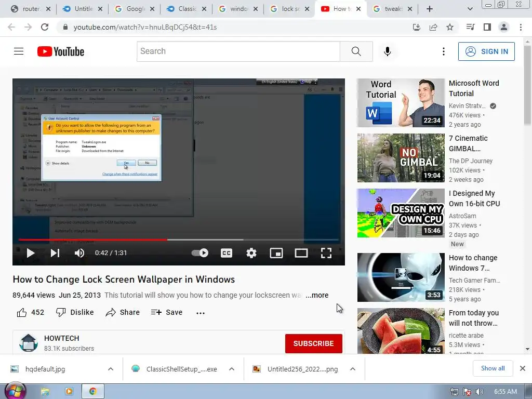Dislike the video
Screen dimensions: 532x399
(x=75, y=312)
